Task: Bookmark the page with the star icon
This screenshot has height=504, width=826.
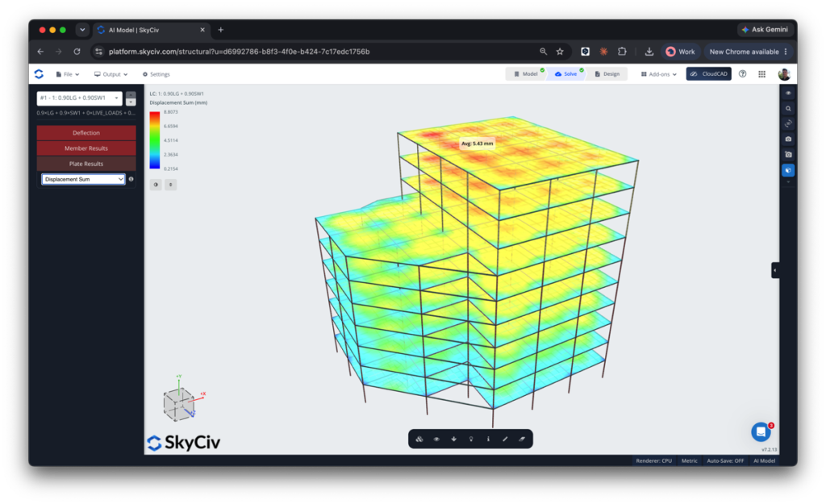Action: point(560,52)
